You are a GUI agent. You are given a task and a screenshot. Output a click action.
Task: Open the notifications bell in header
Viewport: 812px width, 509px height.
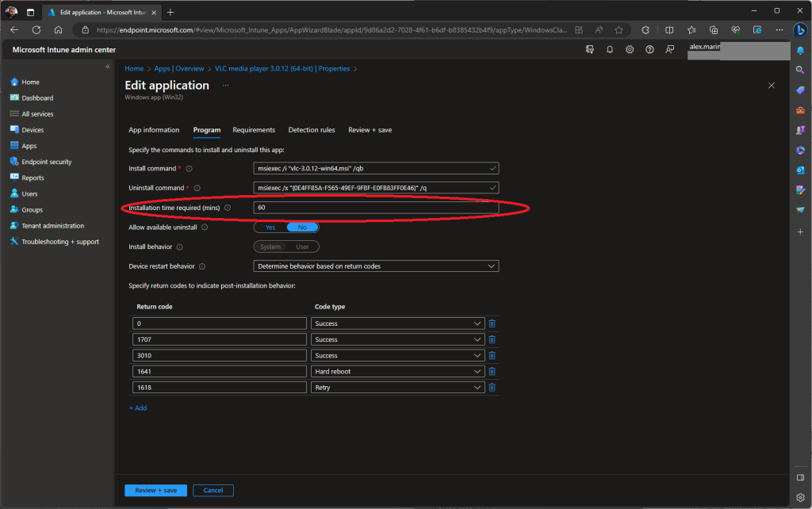(609, 49)
